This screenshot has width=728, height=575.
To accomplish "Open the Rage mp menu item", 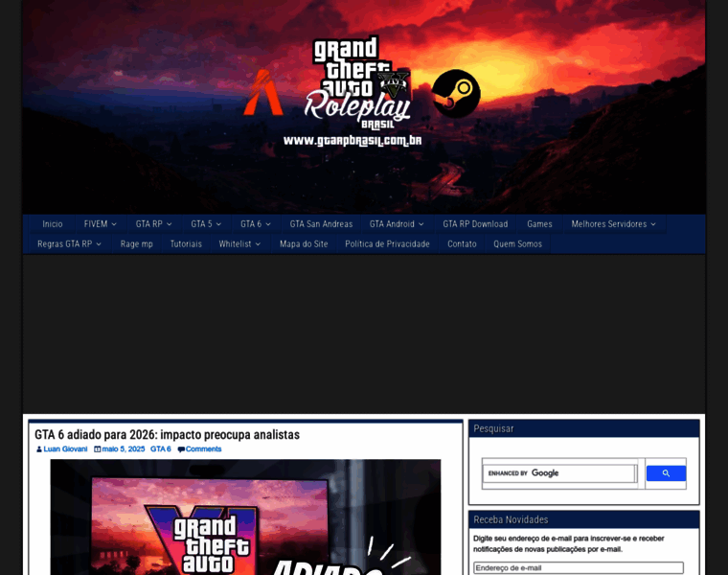I will (136, 243).
